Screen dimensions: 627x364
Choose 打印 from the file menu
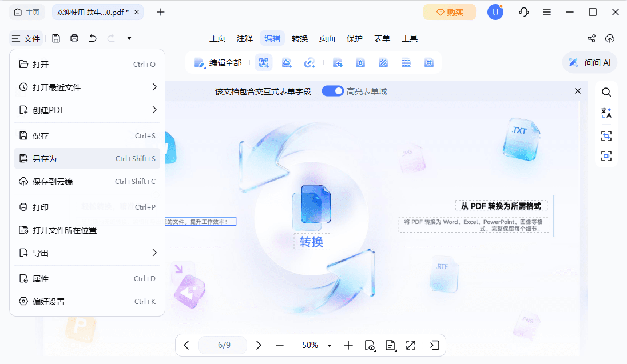pos(87,207)
